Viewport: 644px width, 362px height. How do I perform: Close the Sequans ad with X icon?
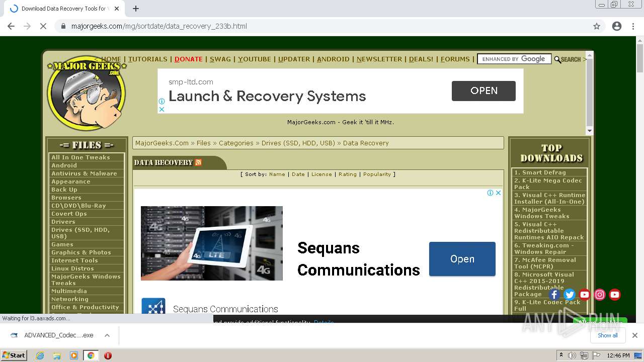click(498, 193)
